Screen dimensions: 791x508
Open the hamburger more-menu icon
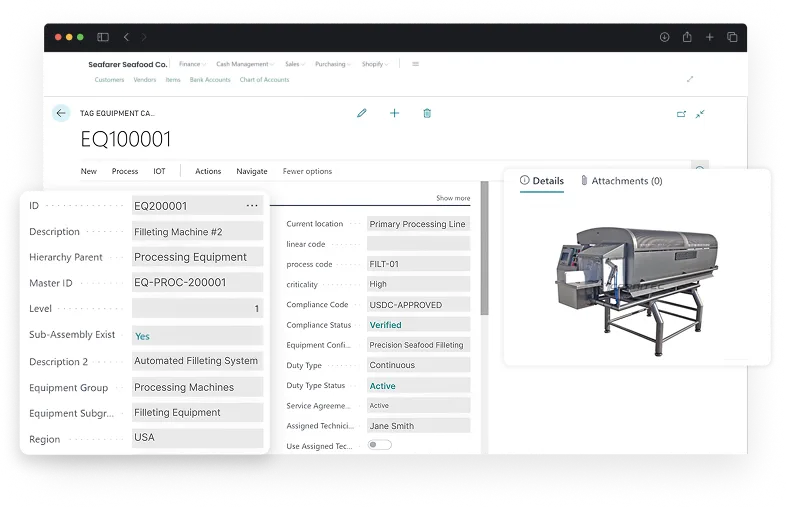tap(415, 64)
